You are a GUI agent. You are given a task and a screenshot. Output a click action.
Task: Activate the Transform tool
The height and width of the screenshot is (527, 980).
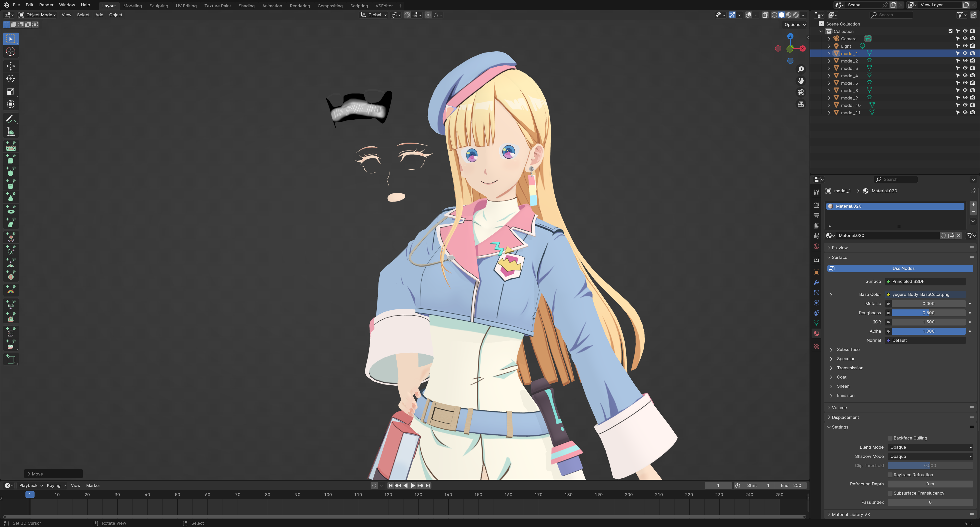click(11, 104)
